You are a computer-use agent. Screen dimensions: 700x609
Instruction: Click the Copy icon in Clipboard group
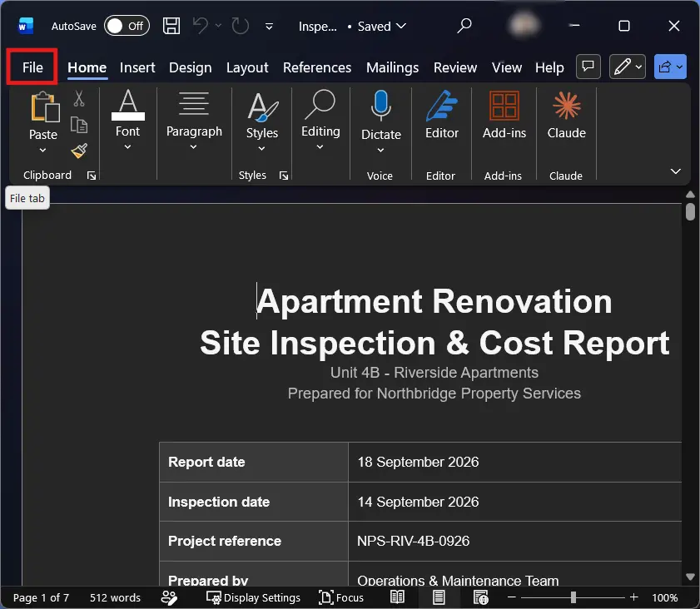[x=79, y=125]
